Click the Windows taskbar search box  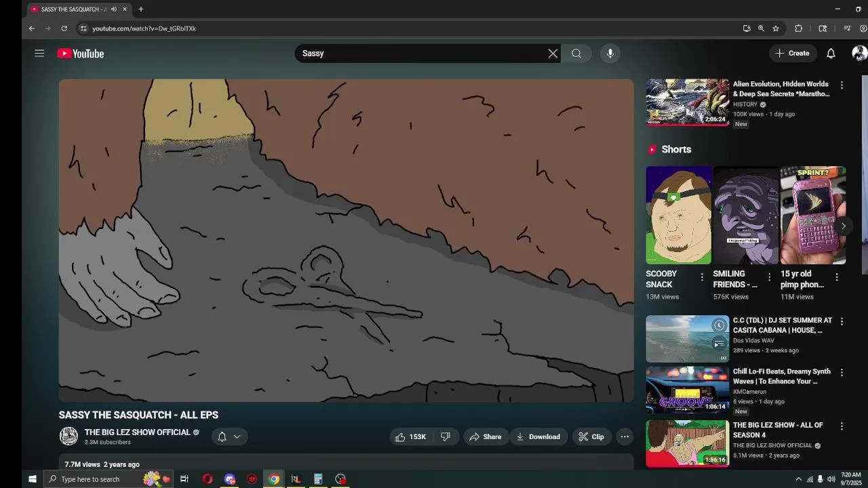(x=108, y=479)
